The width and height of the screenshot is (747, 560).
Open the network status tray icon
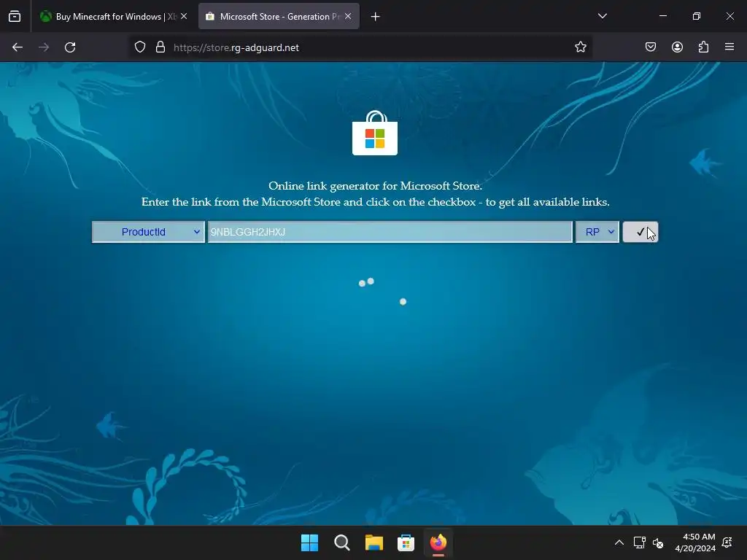coord(639,542)
